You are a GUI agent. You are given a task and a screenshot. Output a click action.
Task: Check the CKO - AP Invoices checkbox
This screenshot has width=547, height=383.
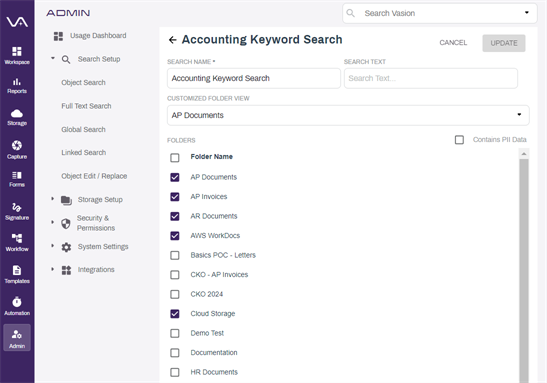(175, 275)
